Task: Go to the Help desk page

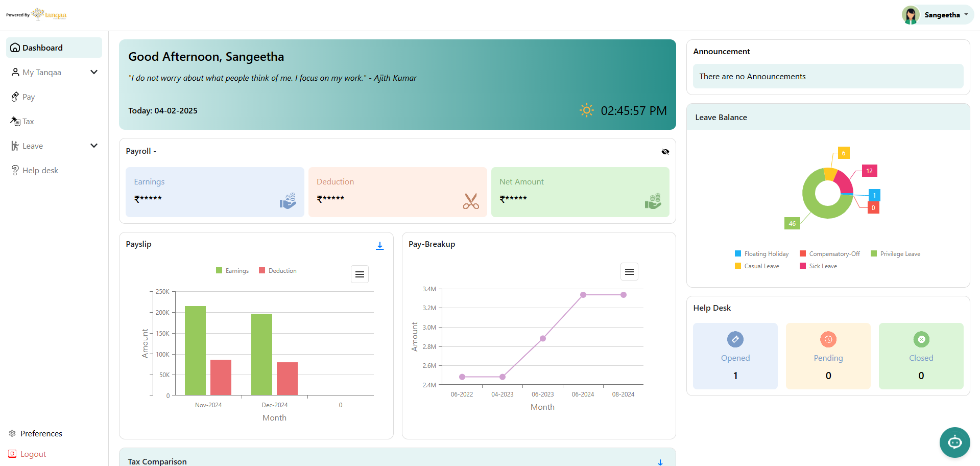Action: pyautogui.click(x=40, y=171)
